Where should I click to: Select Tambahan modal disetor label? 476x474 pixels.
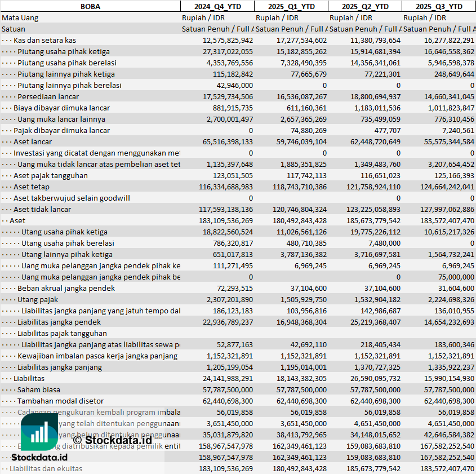point(60,400)
